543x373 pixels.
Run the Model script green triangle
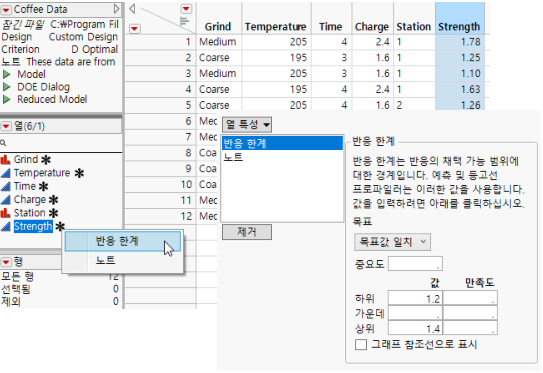[x=7, y=74]
